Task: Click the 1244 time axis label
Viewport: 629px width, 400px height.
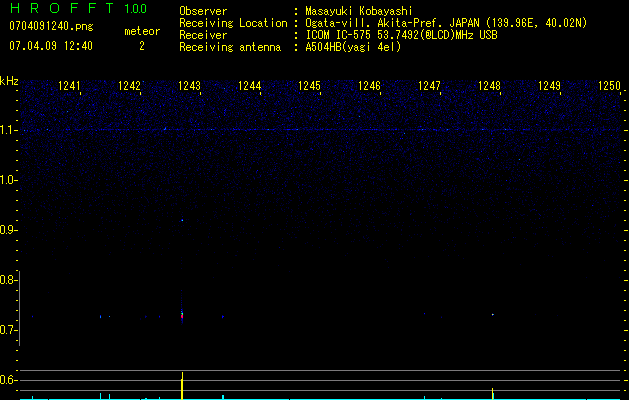Action: click(x=249, y=86)
